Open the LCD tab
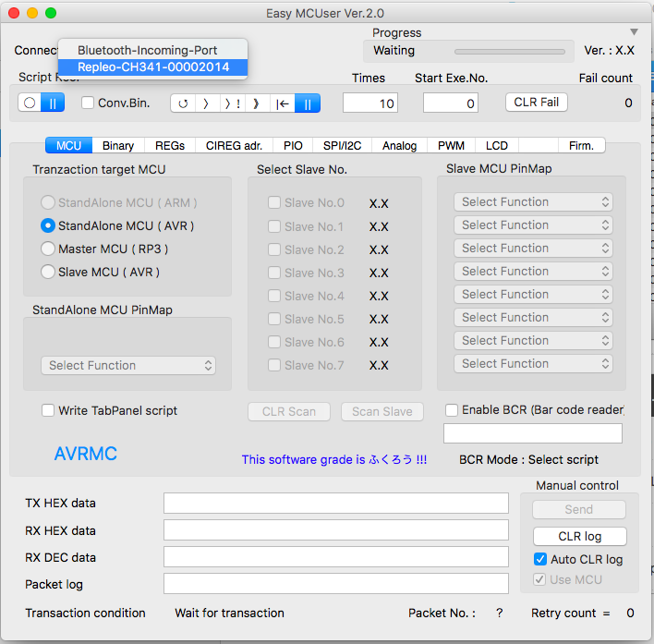This screenshot has height=644, width=654. [497, 146]
